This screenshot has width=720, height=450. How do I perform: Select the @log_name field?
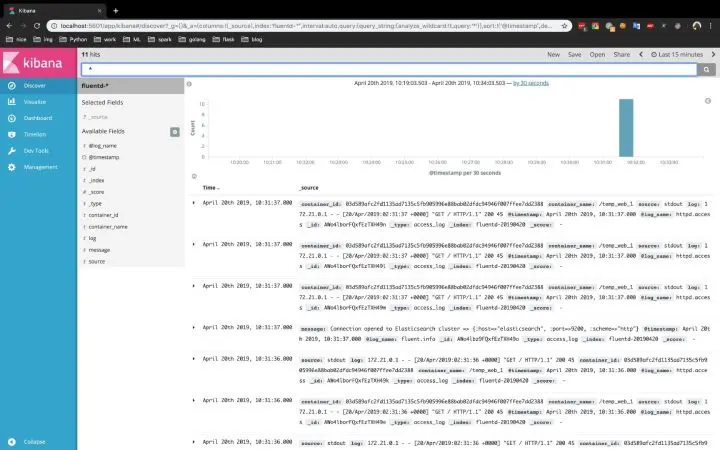pyautogui.click(x=102, y=146)
